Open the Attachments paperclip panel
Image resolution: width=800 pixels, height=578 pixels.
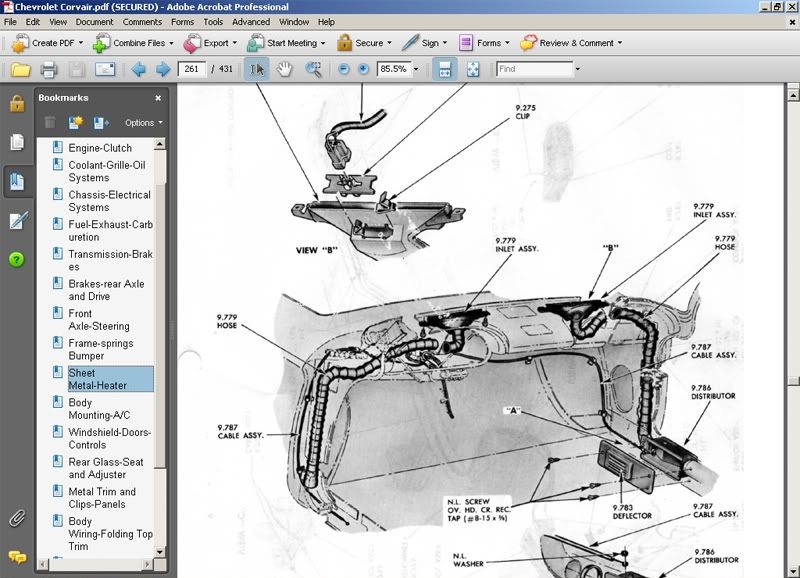tap(17, 519)
